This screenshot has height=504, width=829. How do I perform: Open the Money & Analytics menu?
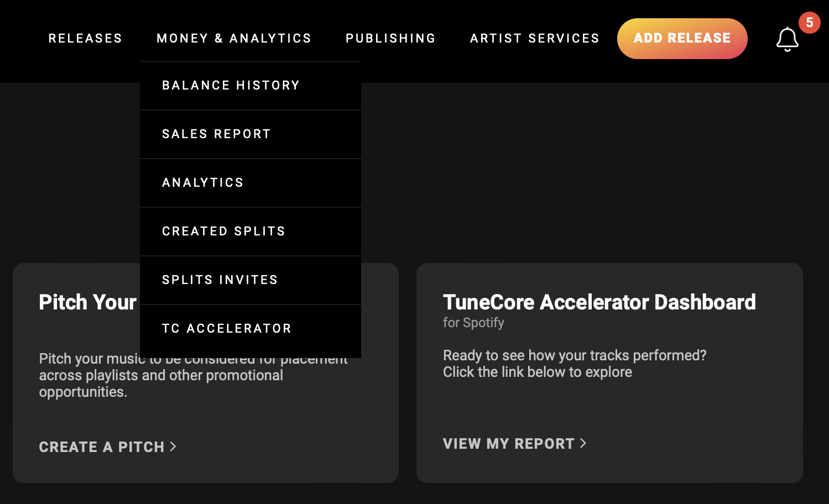[x=233, y=38]
